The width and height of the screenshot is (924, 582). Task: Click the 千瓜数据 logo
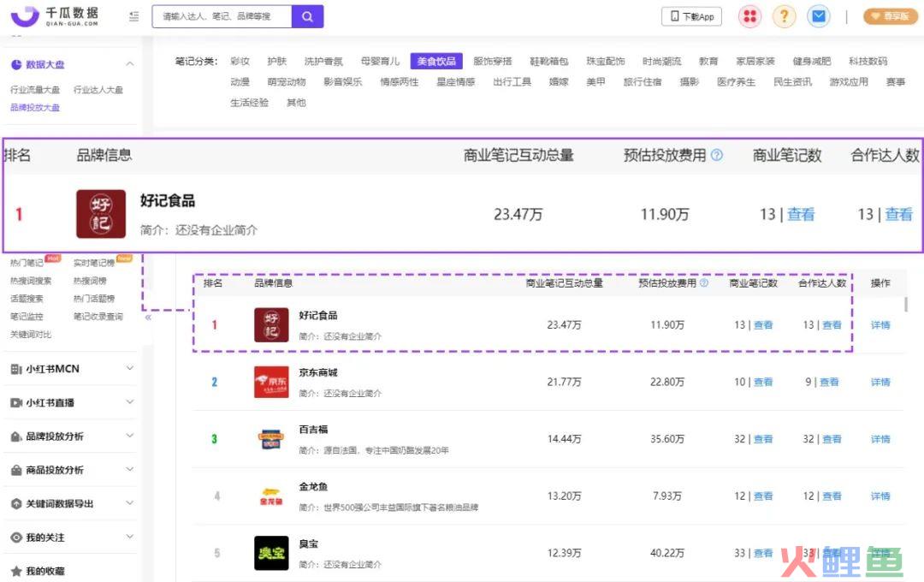point(54,16)
